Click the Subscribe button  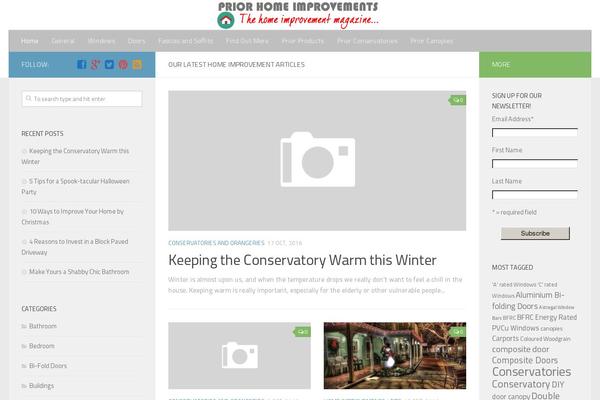[x=535, y=233]
